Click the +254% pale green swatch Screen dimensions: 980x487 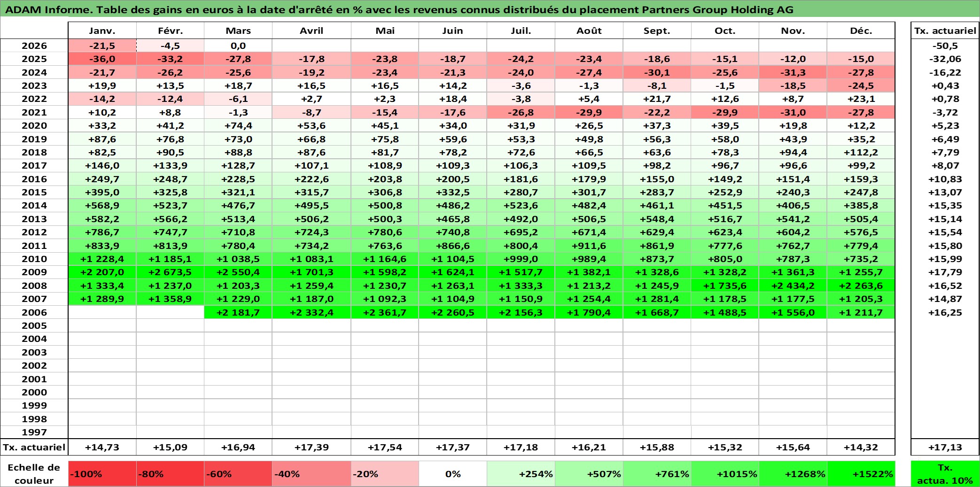pos(521,474)
